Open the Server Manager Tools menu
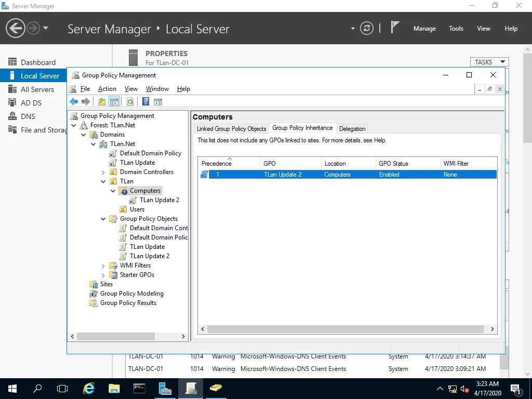Image resolution: width=532 pixels, height=399 pixels. click(x=456, y=29)
